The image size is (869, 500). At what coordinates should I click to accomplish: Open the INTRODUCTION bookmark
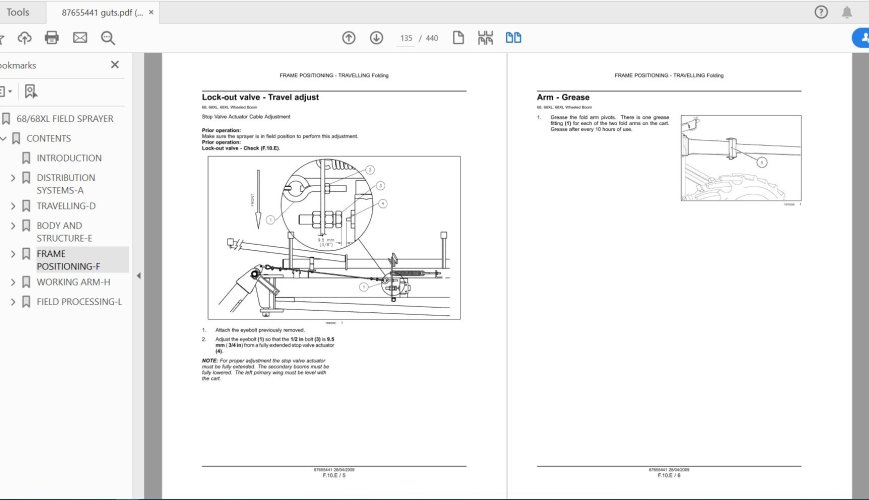(x=69, y=158)
